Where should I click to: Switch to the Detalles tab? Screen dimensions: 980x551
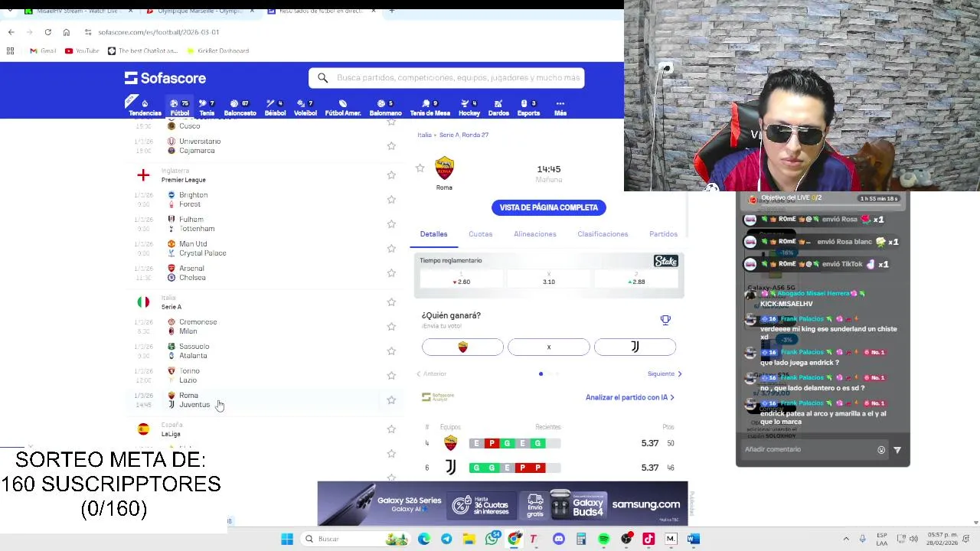coord(433,234)
